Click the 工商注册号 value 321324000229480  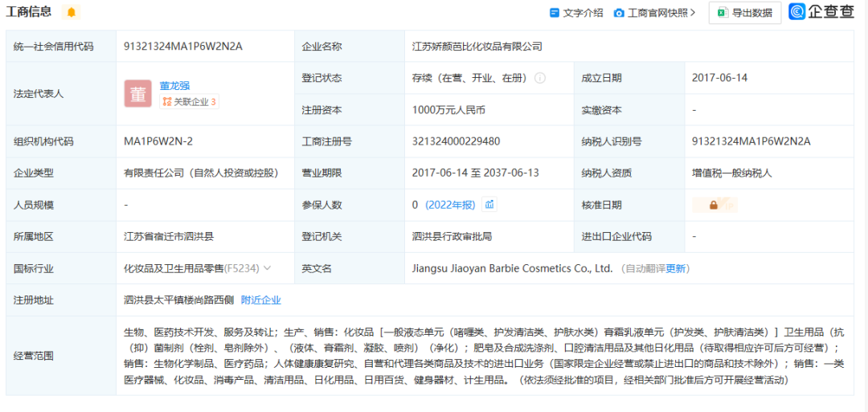point(457,141)
